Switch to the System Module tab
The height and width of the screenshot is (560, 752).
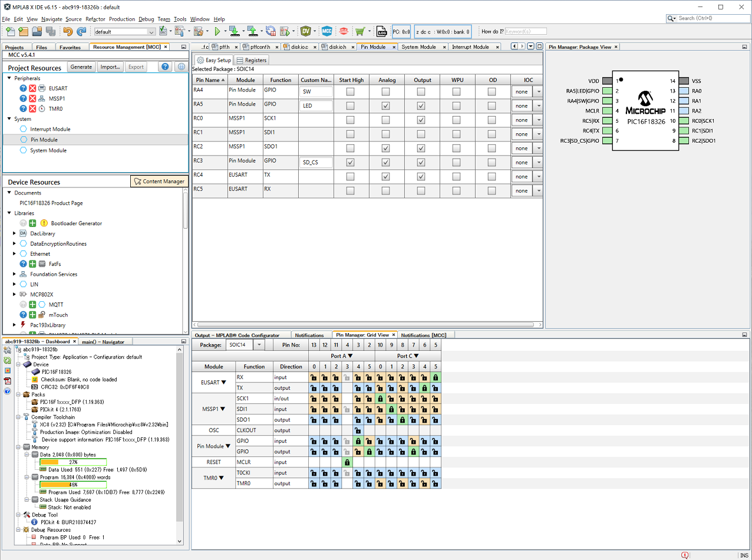tap(418, 47)
